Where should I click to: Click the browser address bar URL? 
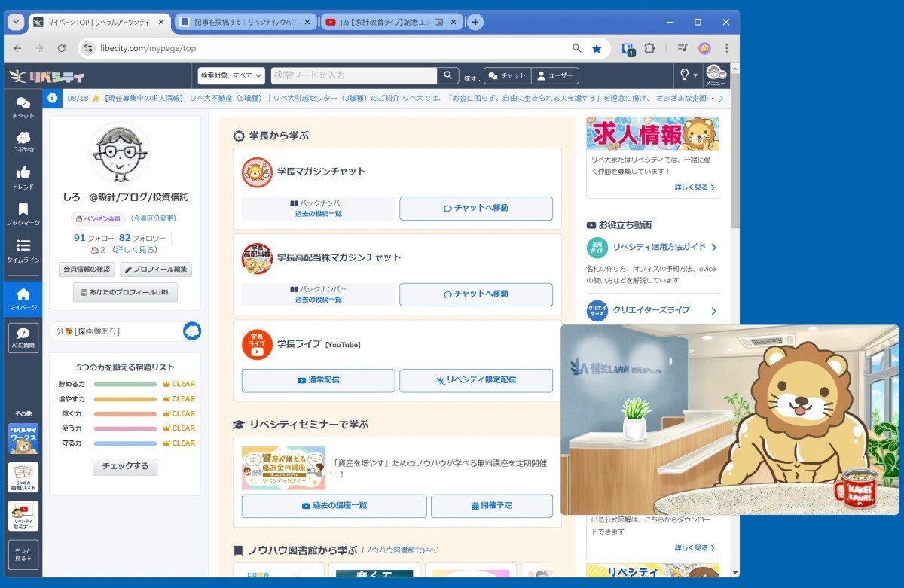pos(148,48)
